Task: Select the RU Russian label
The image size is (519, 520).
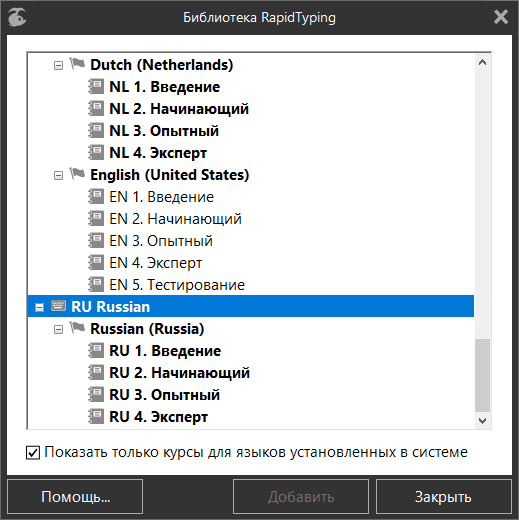Action: tap(111, 307)
